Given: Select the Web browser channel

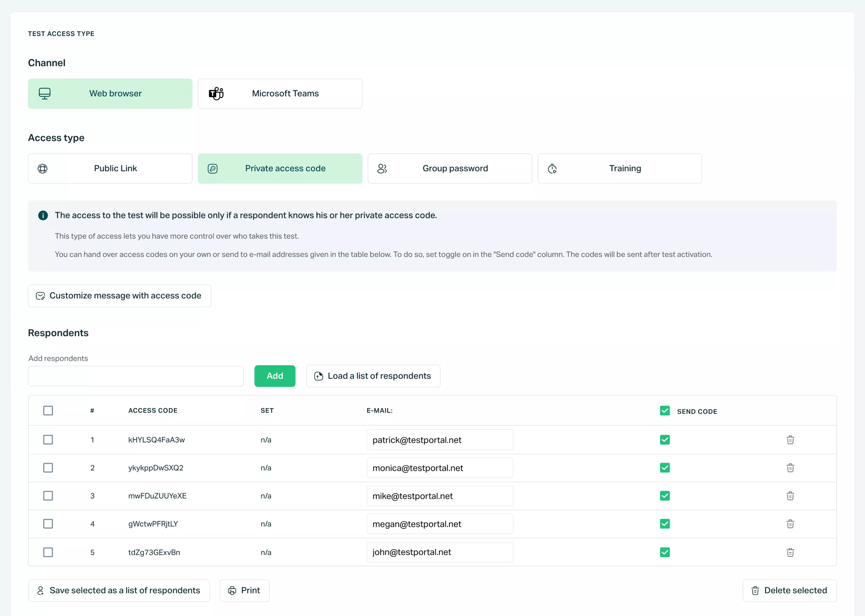Looking at the screenshot, I should click(x=110, y=93).
